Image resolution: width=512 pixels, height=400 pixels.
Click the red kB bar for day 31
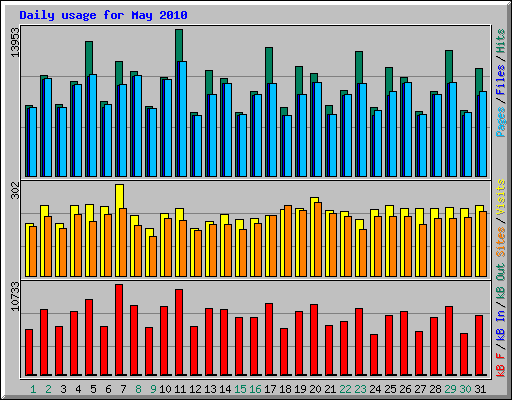coord(479,345)
